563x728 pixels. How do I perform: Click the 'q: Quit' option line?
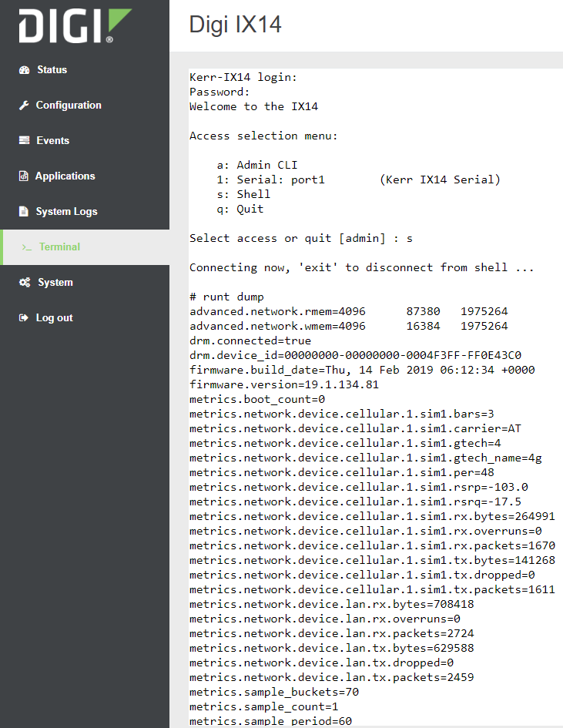tap(240, 209)
